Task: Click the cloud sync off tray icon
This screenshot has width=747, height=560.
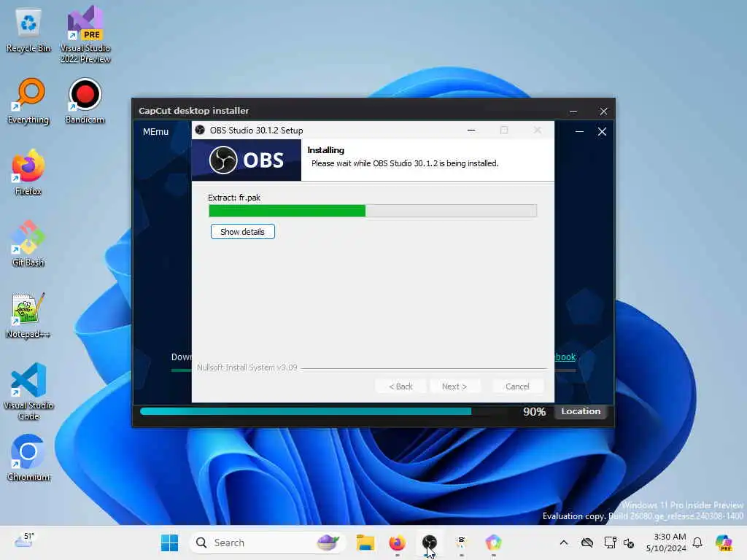Action: [x=587, y=542]
